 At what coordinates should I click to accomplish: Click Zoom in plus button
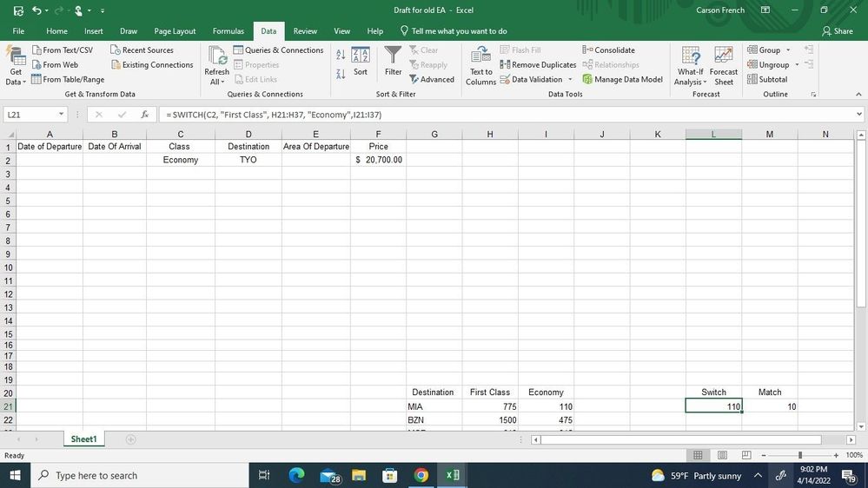point(836,455)
